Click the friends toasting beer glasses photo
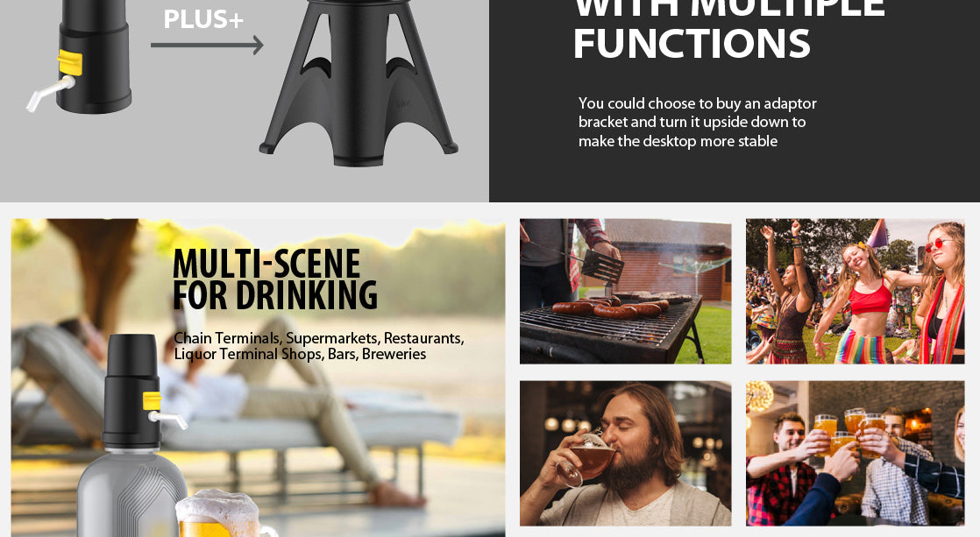 [855, 453]
